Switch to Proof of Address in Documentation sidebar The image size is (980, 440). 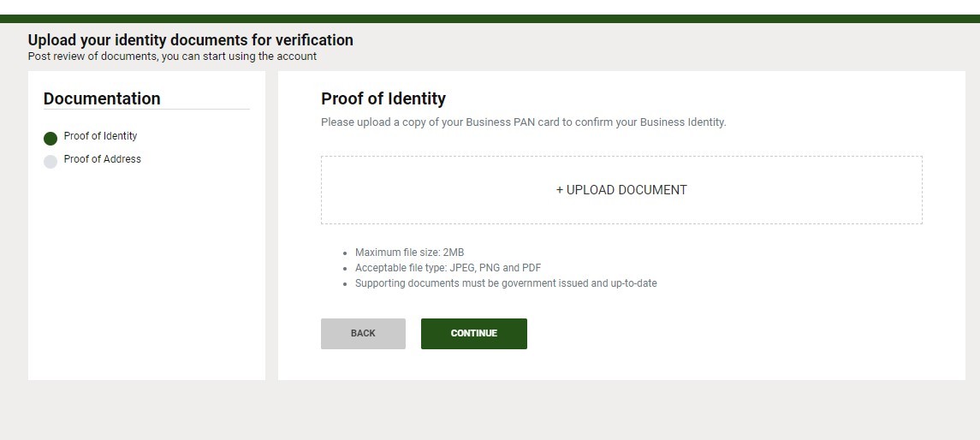click(103, 159)
